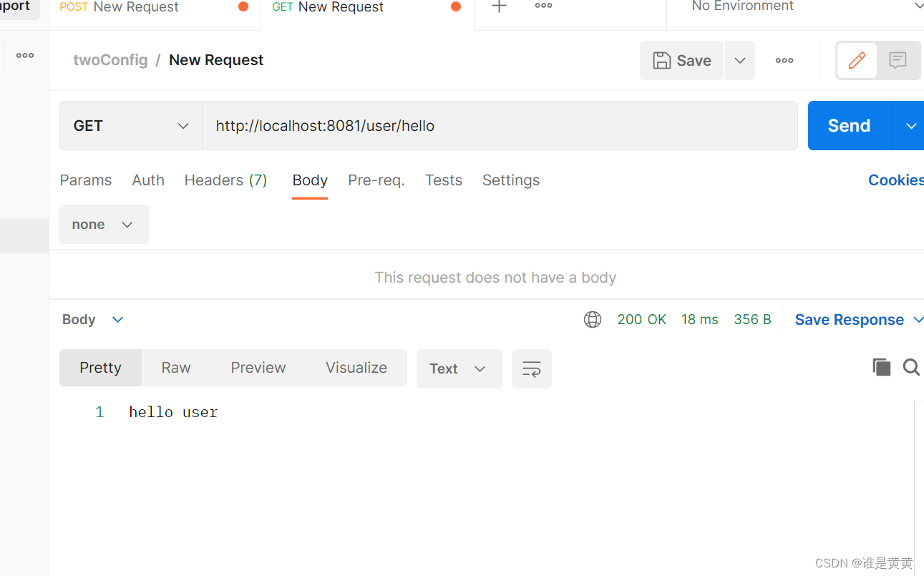Select GET New Request tab

click(367, 7)
